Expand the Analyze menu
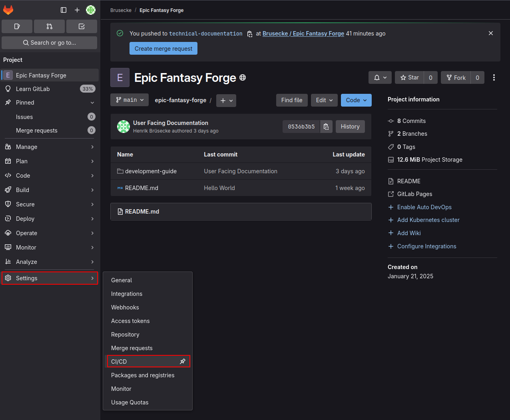 (x=50, y=262)
